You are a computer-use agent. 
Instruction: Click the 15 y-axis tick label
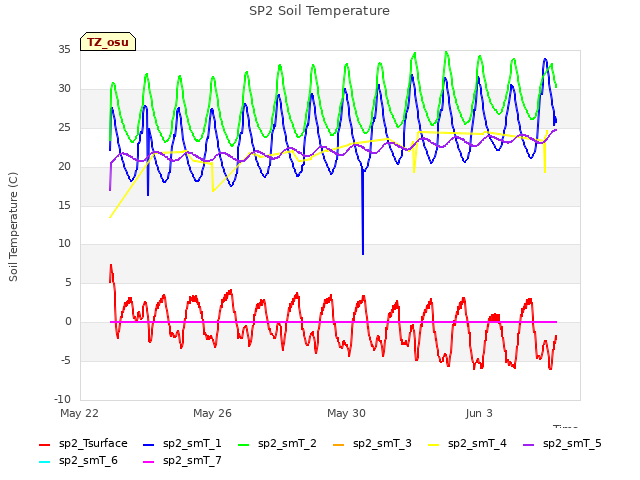click(64, 205)
